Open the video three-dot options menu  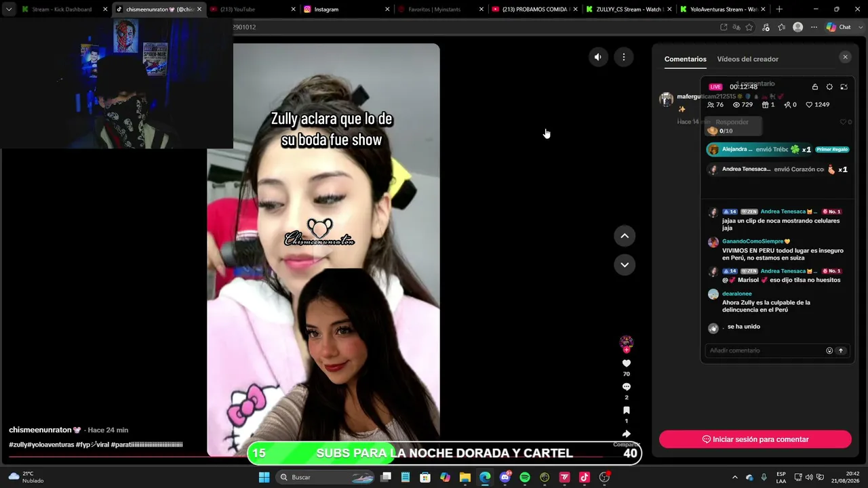coord(624,57)
